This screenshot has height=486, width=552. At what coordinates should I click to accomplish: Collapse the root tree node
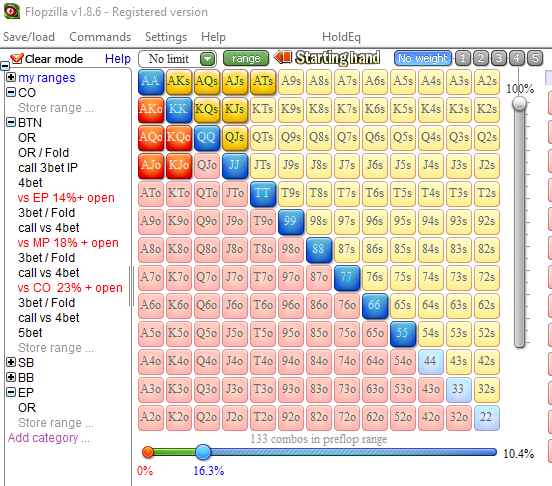5,66
